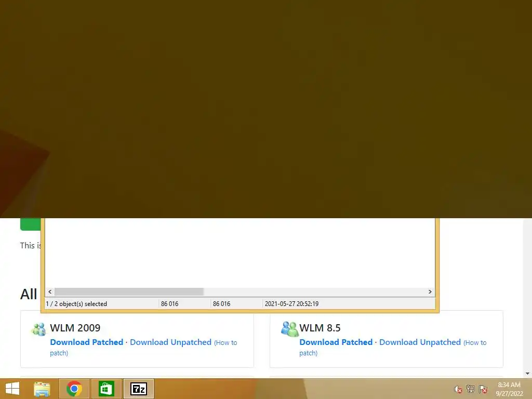This screenshot has width=532, height=399.
Task: Open How to patch for WLM 2009
Action: (143, 348)
